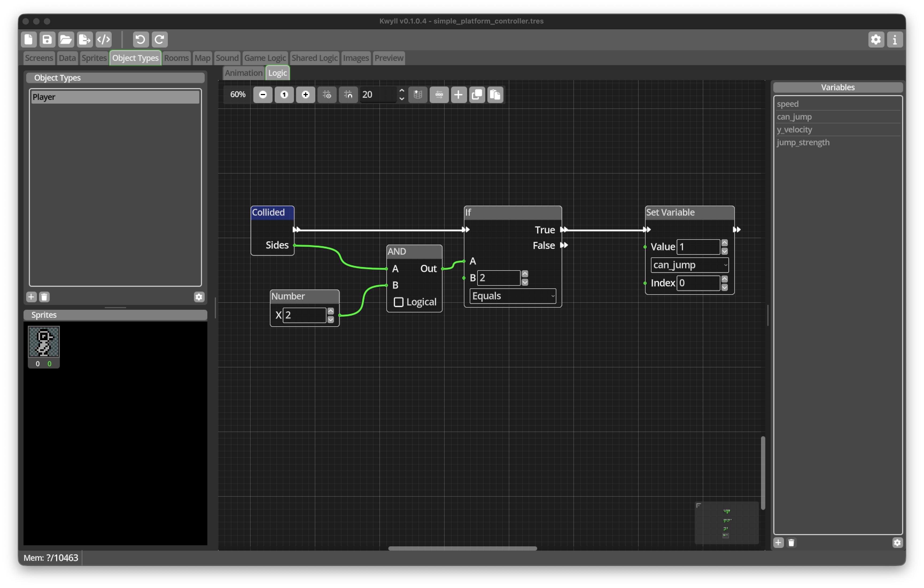Switch to the Data tab
Image resolution: width=924 pixels, height=588 pixels.
tap(67, 58)
